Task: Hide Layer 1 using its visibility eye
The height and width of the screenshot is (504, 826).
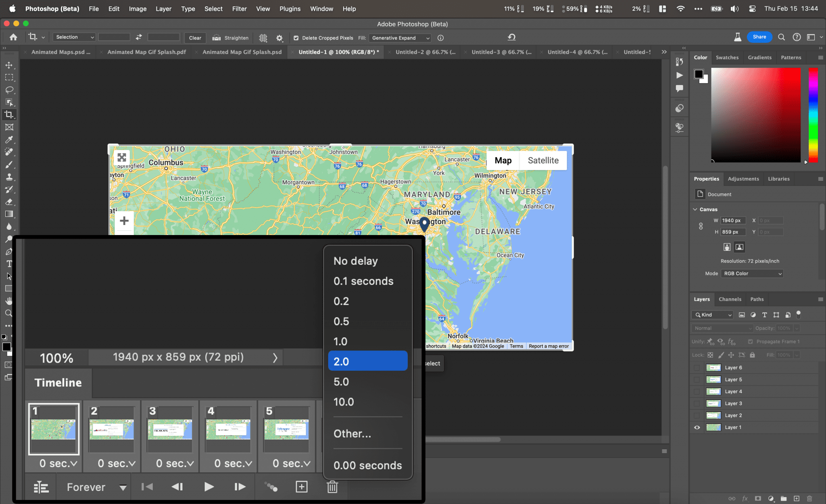Action: coord(697,427)
